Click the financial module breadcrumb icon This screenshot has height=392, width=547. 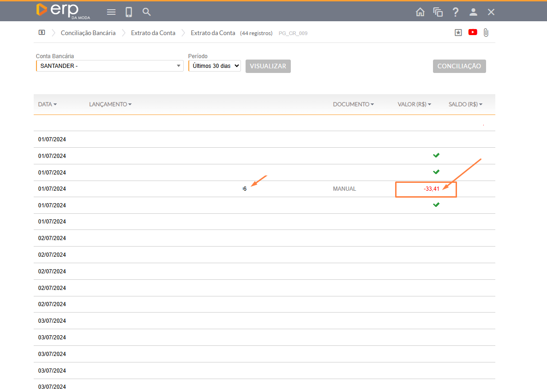point(42,33)
